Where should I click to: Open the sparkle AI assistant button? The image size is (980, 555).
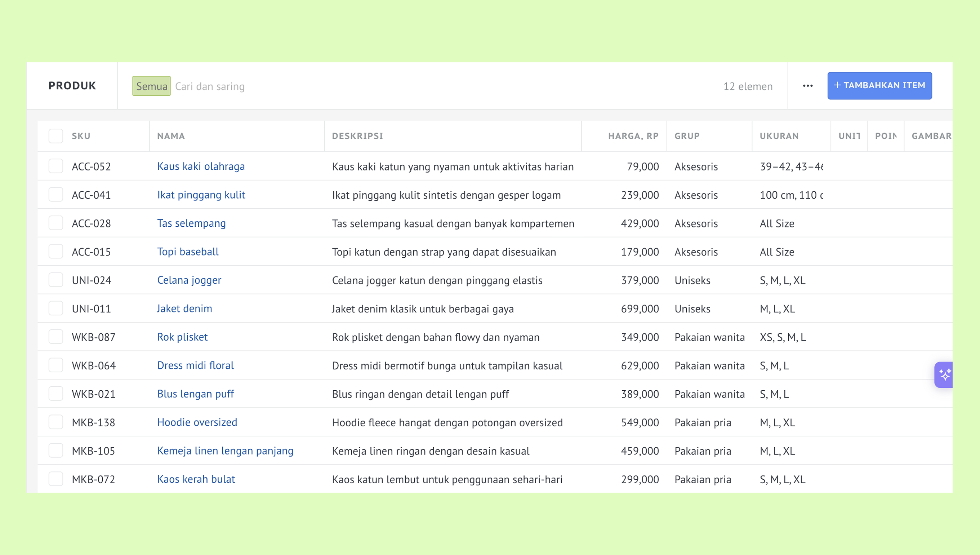click(x=944, y=375)
